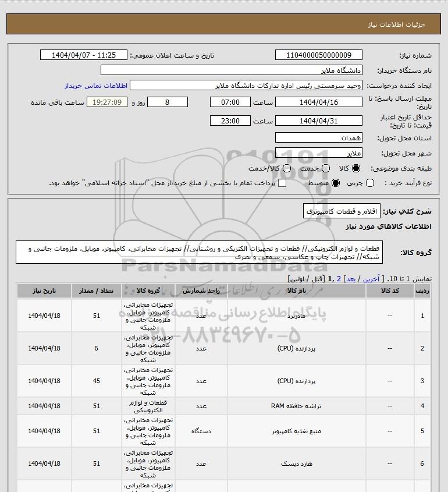Click the مادربرد item name
Screen dimensions: 448x492
[296, 316]
